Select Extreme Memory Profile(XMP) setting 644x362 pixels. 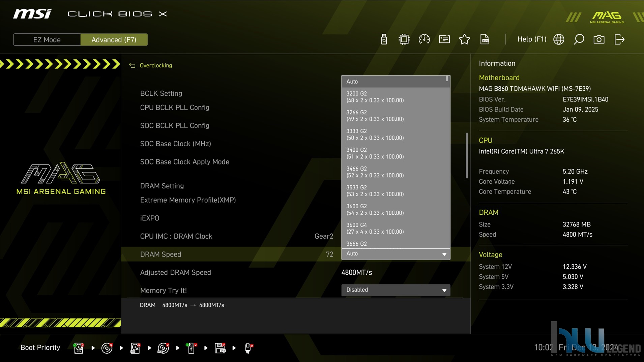click(x=188, y=200)
